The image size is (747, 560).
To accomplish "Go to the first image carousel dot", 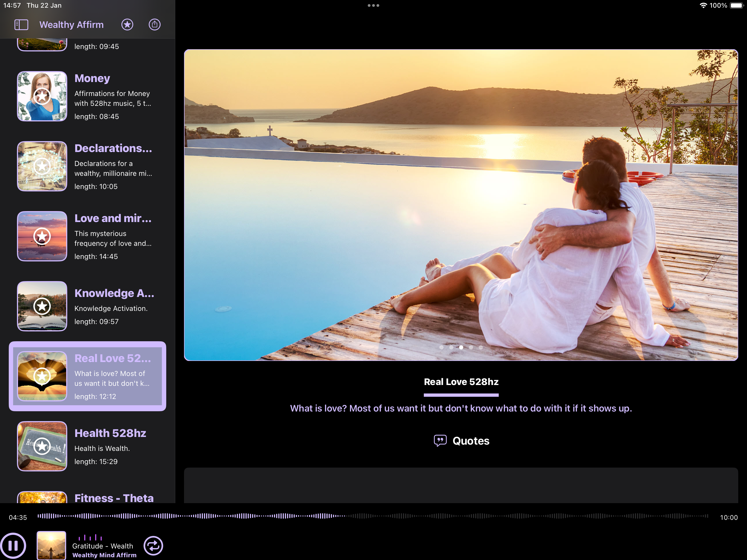I will coord(441,347).
